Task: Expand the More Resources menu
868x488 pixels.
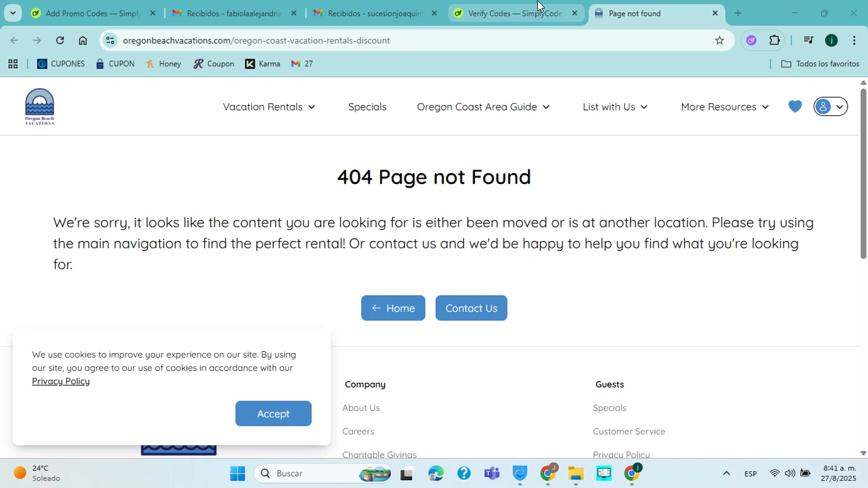Action: tap(725, 107)
